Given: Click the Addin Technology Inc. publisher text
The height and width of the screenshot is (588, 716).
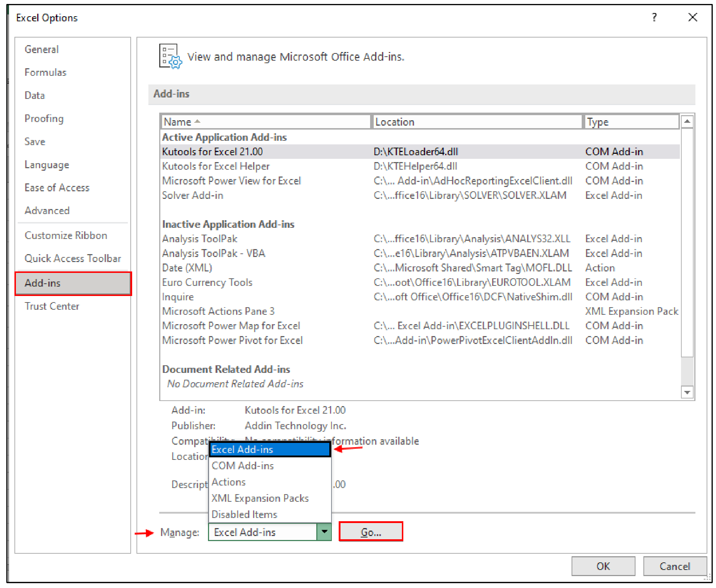Looking at the screenshot, I should point(295,426).
